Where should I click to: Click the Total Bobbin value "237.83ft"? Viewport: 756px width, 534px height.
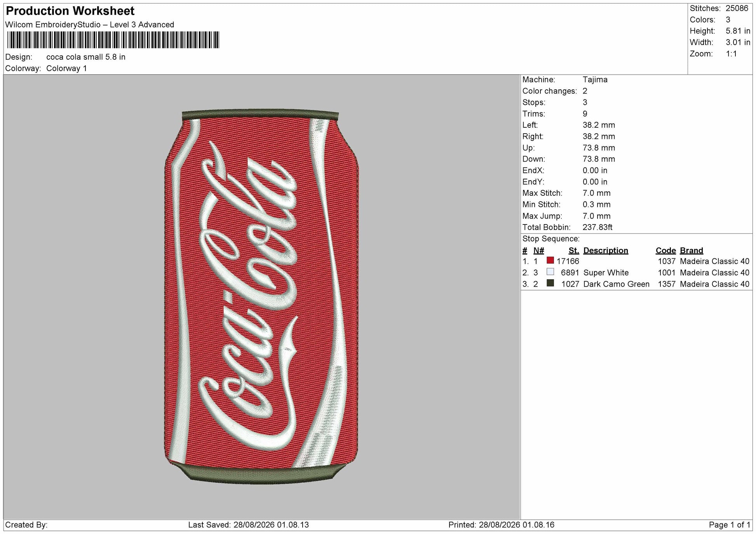597,227
